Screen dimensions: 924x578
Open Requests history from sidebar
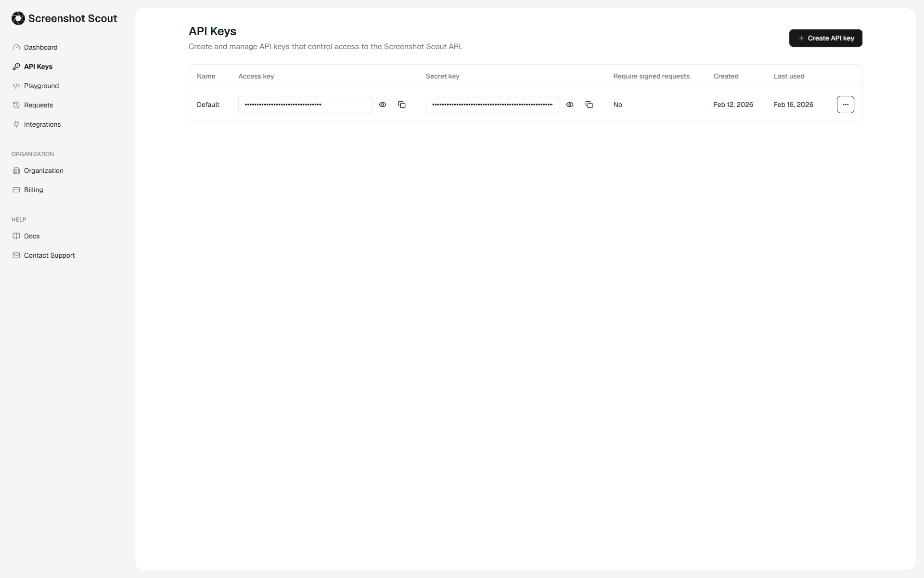(x=38, y=105)
